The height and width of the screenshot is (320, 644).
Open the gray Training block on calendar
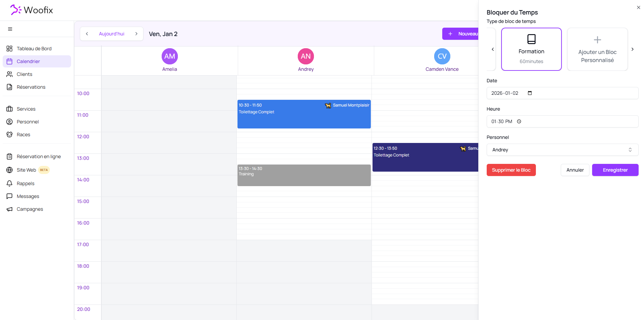click(304, 175)
